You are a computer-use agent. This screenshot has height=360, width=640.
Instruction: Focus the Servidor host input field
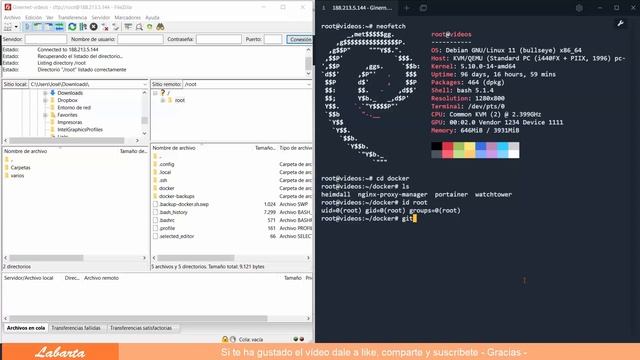[46, 39]
